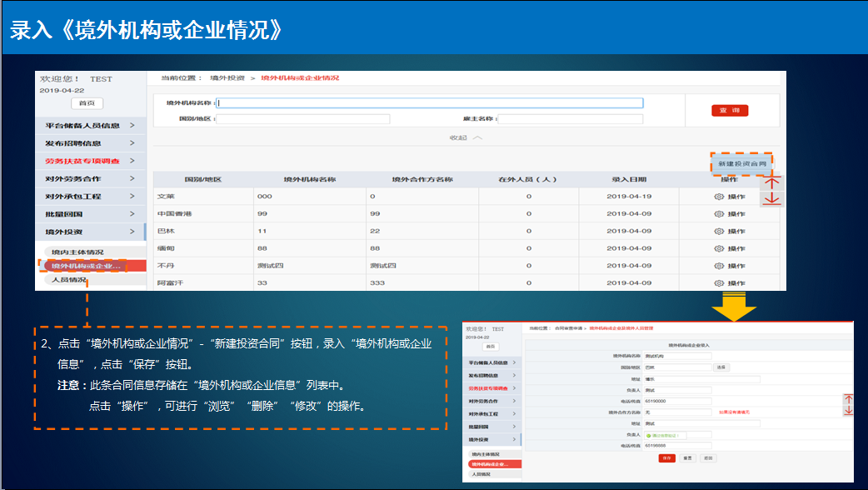
Task: Click the 首页 button in upper sidebar
Action: click(86, 103)
